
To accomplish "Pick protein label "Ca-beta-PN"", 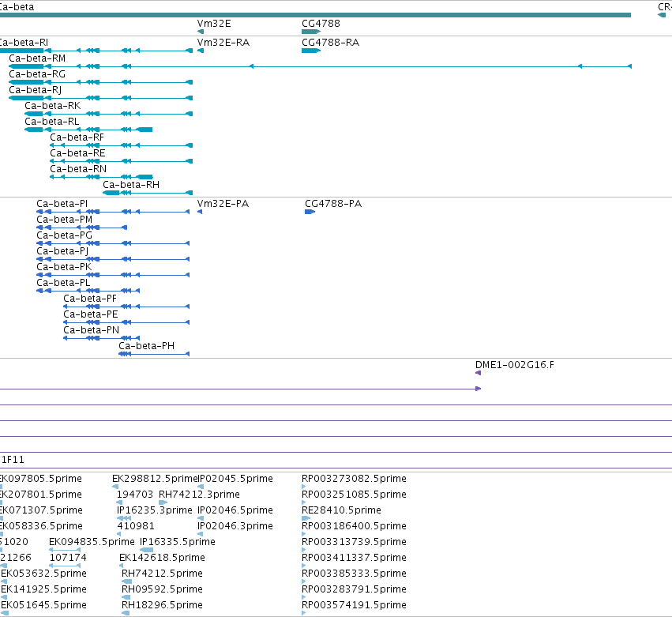I will tap(92, 330).
